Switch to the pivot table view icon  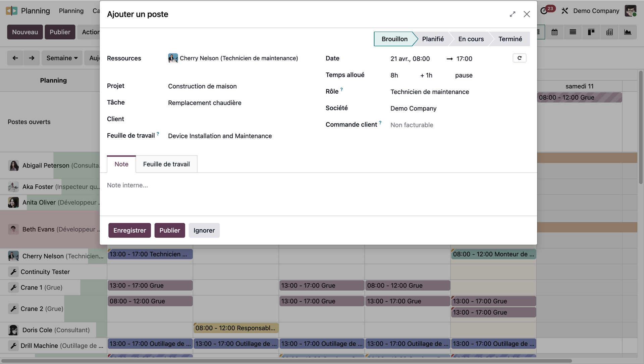coord(609,32)
